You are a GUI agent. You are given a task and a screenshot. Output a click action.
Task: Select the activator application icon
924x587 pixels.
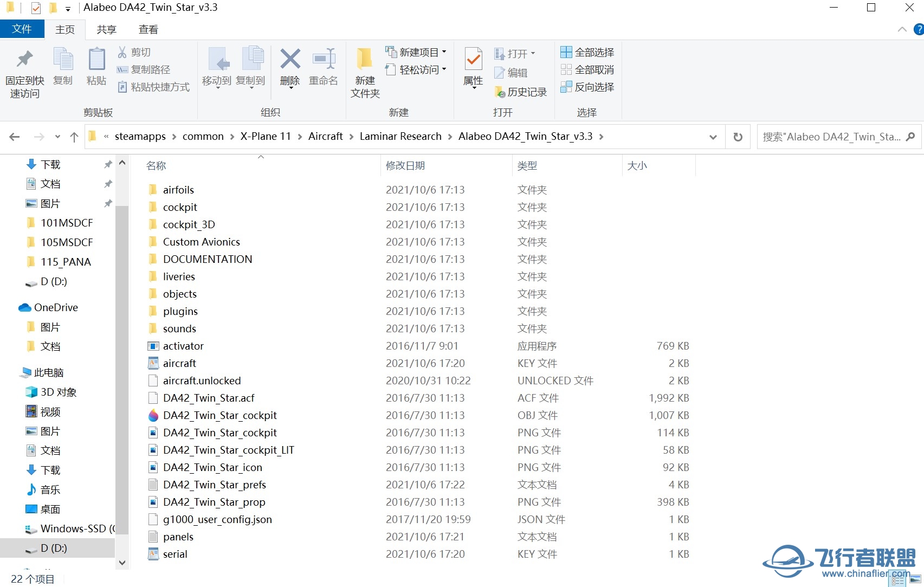153,346
